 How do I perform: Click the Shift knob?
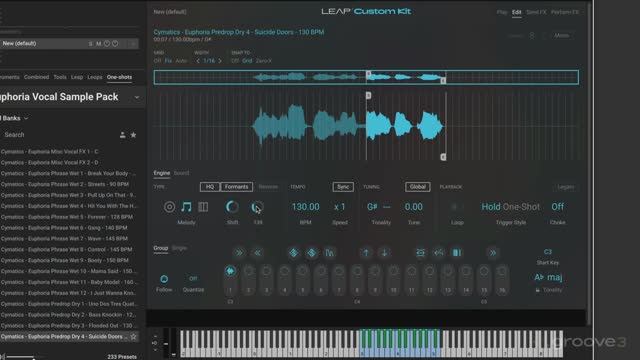(232, 207)
